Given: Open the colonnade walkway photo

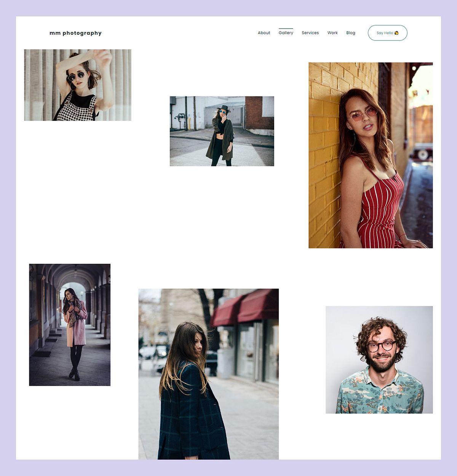Looking at the screenshot, I should point(69,325).
